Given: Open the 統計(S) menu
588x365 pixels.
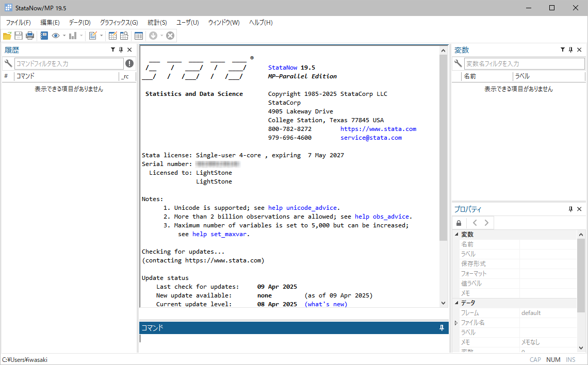Looking at the screenshot, I should pos(157,23).
